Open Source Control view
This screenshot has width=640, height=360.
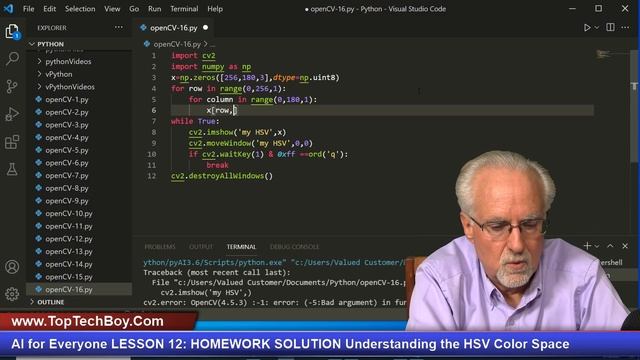(12, 86)
